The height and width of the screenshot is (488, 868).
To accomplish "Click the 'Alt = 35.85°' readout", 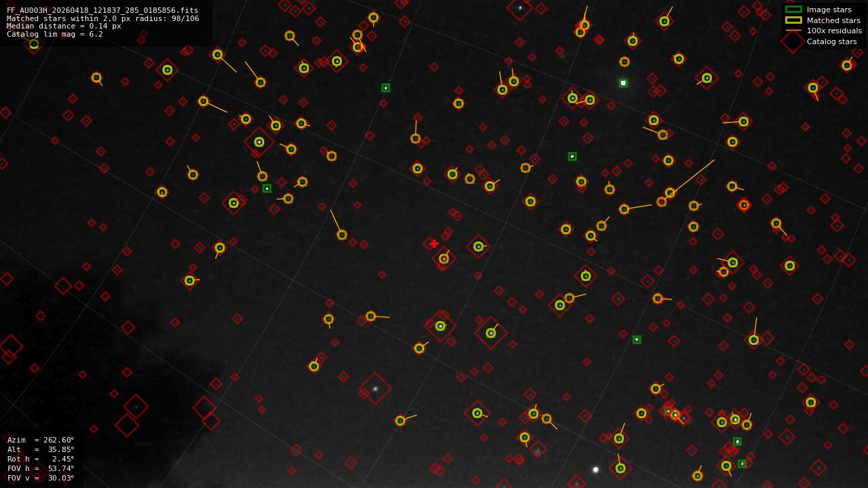I will tap(41, 449).
